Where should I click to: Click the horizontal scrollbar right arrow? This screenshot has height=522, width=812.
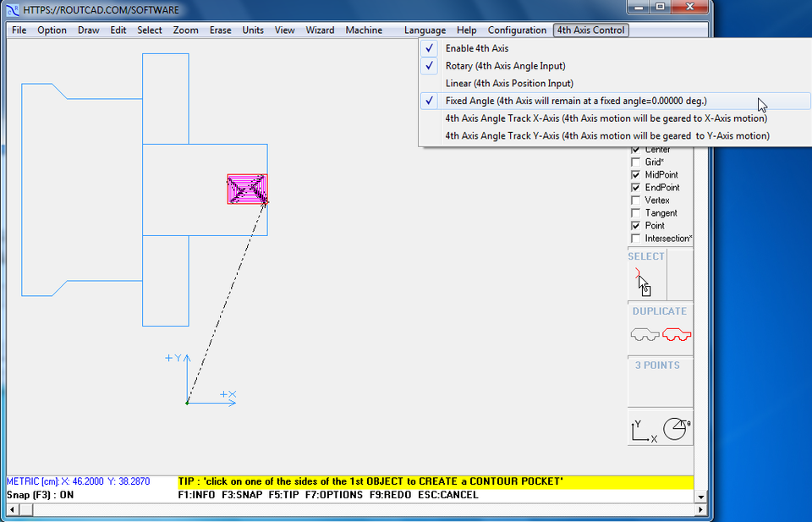pos(701,511)
